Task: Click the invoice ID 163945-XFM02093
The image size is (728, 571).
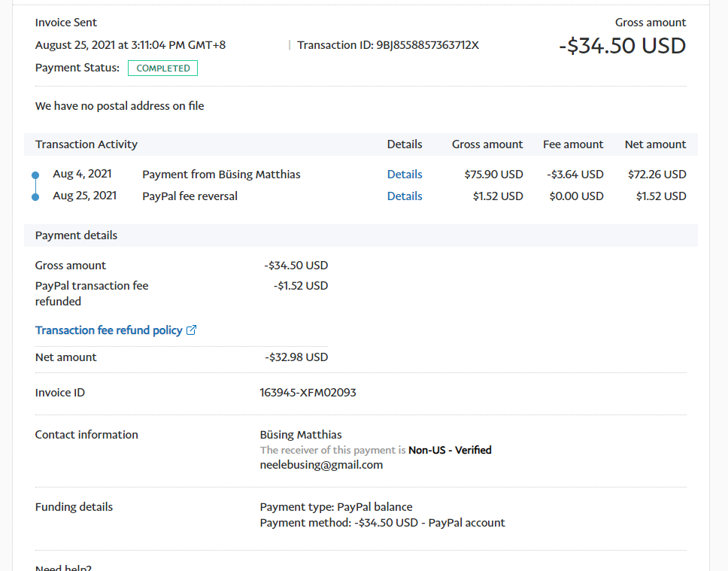Action: coord(308,393)
